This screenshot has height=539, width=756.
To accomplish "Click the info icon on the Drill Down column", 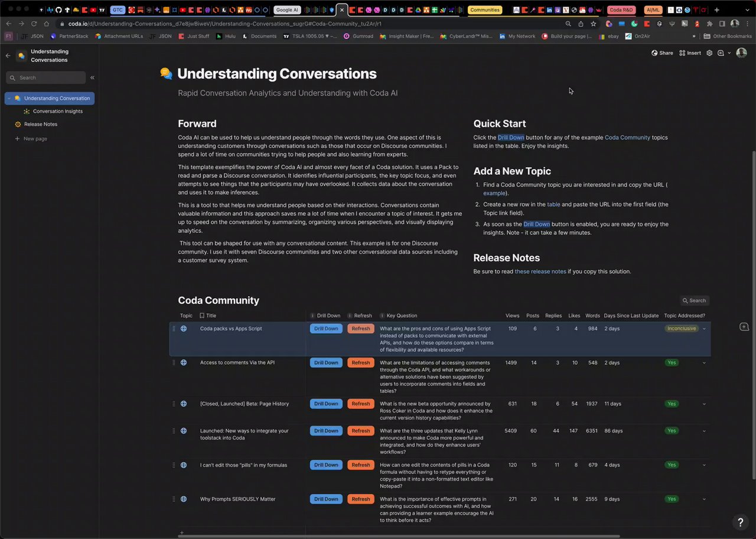I will click(312, 316).
